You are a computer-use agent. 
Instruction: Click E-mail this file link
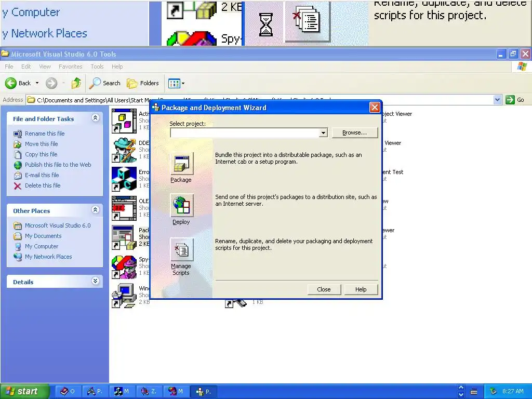tap(42, 175)
